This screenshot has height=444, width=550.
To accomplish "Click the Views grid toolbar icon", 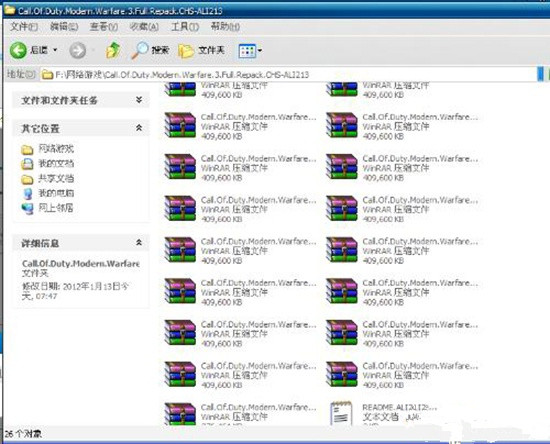I will pos(247,51).
